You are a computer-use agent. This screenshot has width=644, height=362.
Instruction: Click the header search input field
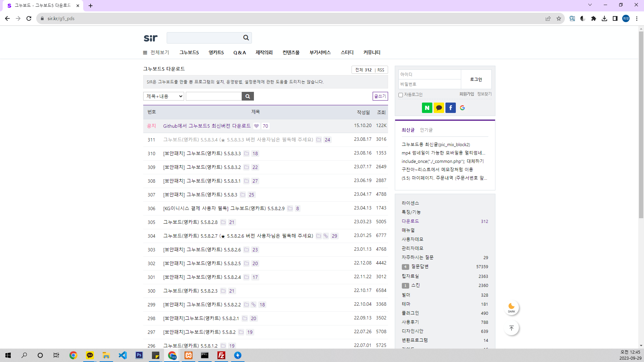point(205,38)
